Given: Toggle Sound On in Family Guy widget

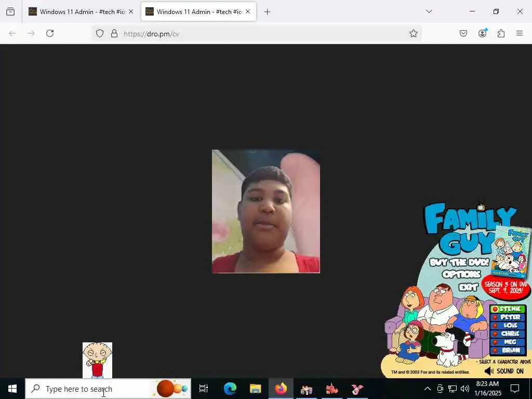Looking at the screenshot, I should tap(504, 371).
